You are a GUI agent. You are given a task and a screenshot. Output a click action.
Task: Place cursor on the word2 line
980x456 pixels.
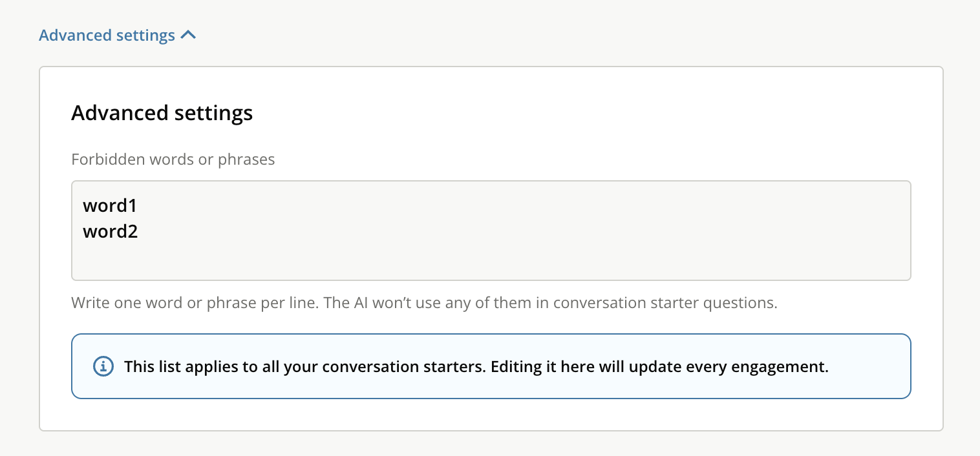[x=110, y=231]
